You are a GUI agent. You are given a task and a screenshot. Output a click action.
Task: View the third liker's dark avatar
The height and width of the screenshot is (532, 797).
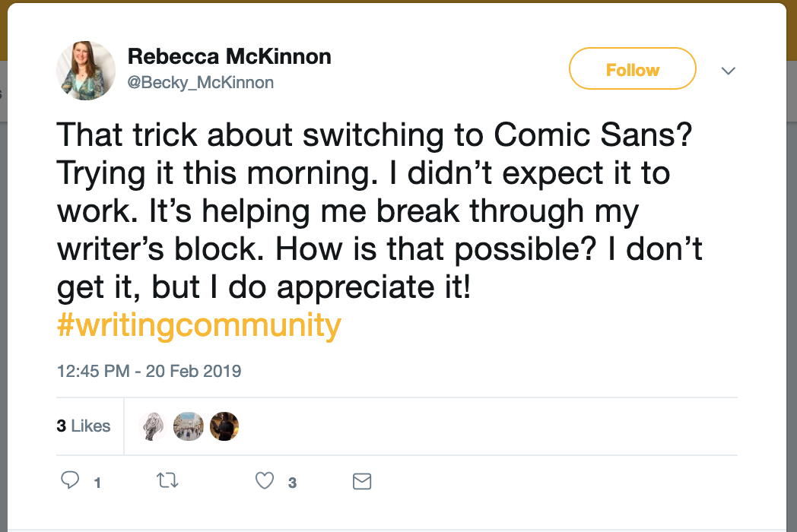point(224,426)
